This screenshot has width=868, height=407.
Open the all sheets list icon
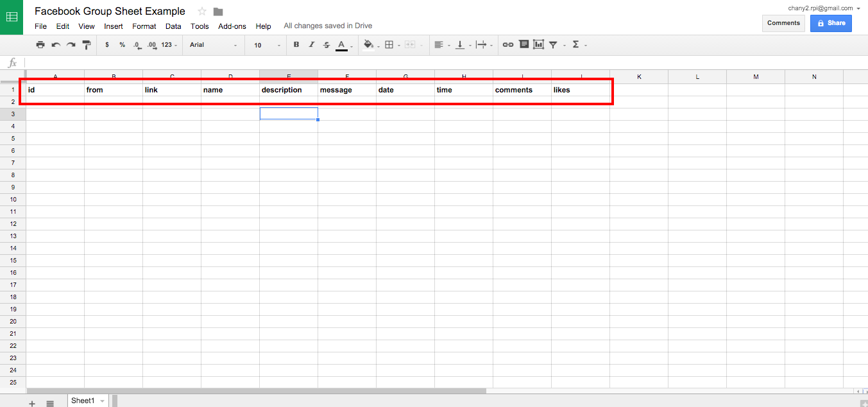(50, 403)
